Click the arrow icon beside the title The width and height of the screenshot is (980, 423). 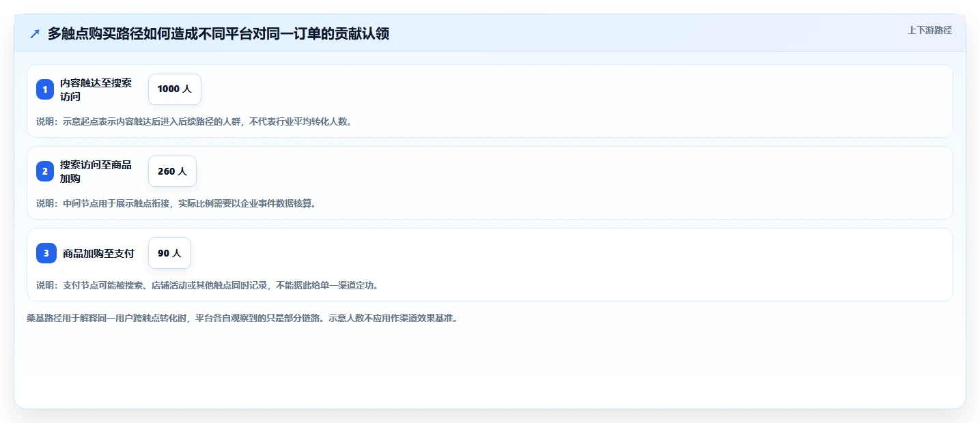35,34
